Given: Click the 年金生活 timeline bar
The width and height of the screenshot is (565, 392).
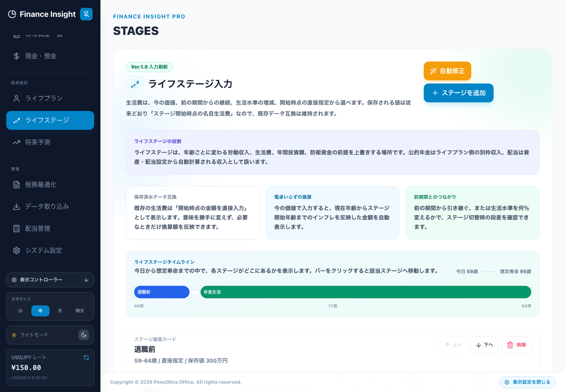Looking at the screenshot, I should click(366, 292).
